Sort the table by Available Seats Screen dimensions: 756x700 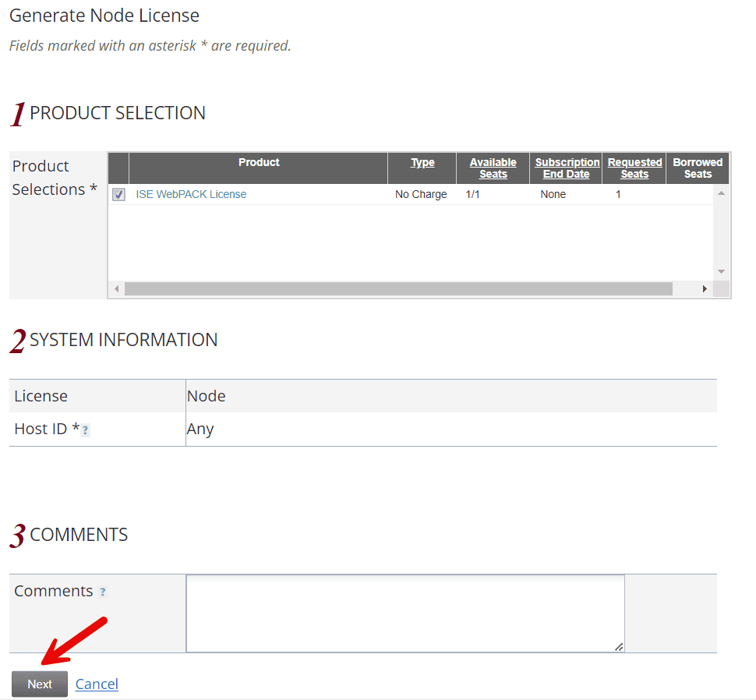pos(493,168)
